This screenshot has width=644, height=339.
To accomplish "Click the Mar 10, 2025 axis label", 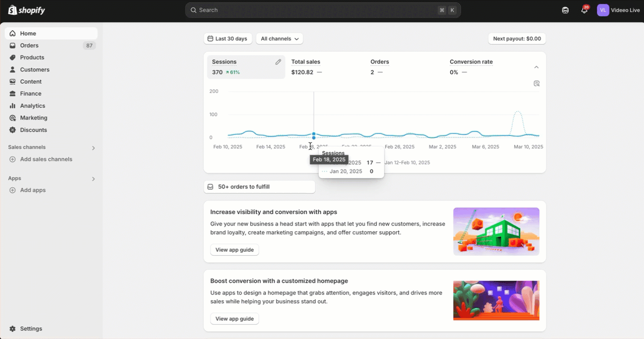I will [528, 147].
